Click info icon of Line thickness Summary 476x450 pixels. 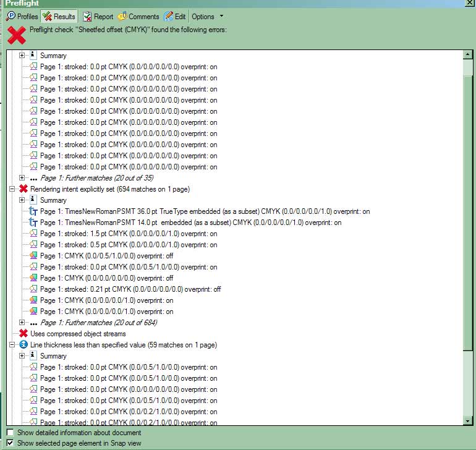(33, 355)
